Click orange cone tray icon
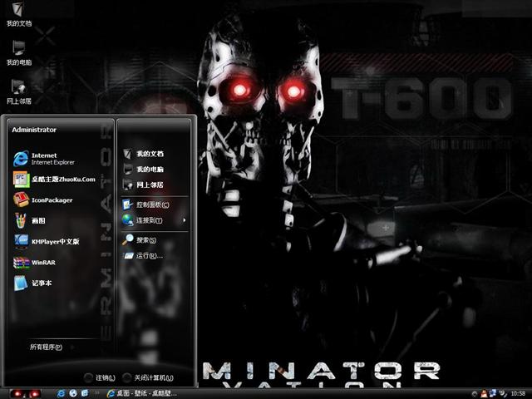The width and height of the screenshot is (532, 399). (484, 393)
